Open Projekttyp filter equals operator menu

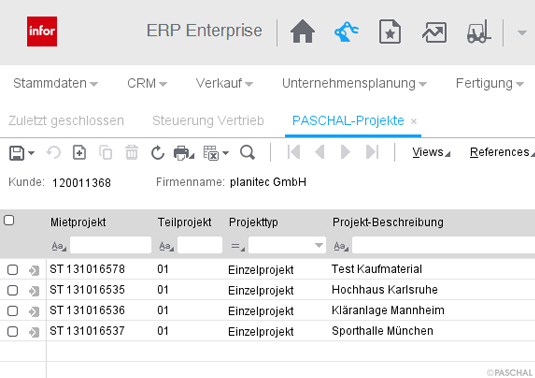coord(238,246)
